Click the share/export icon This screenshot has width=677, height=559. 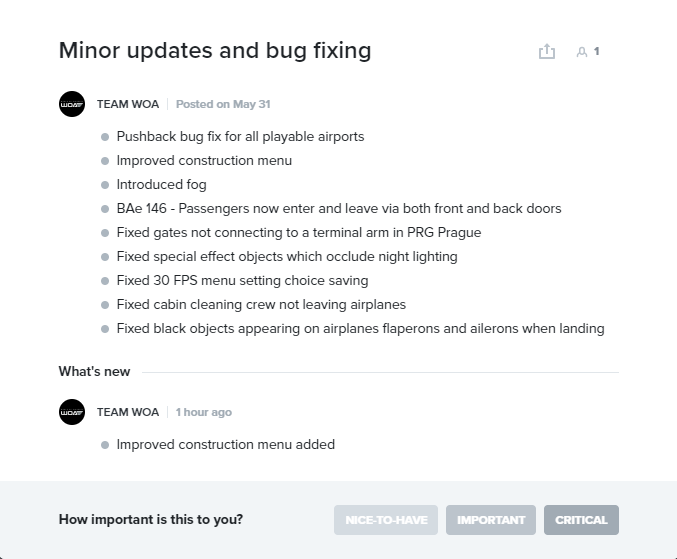(x=547, y=51)
